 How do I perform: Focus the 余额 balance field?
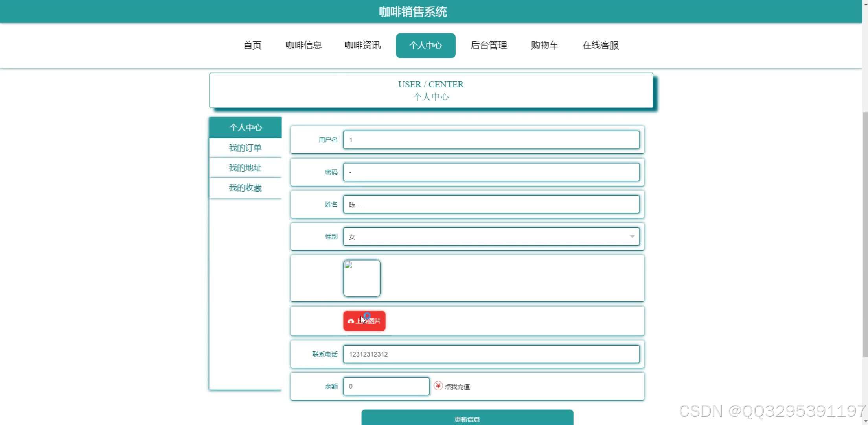[386, 386]
